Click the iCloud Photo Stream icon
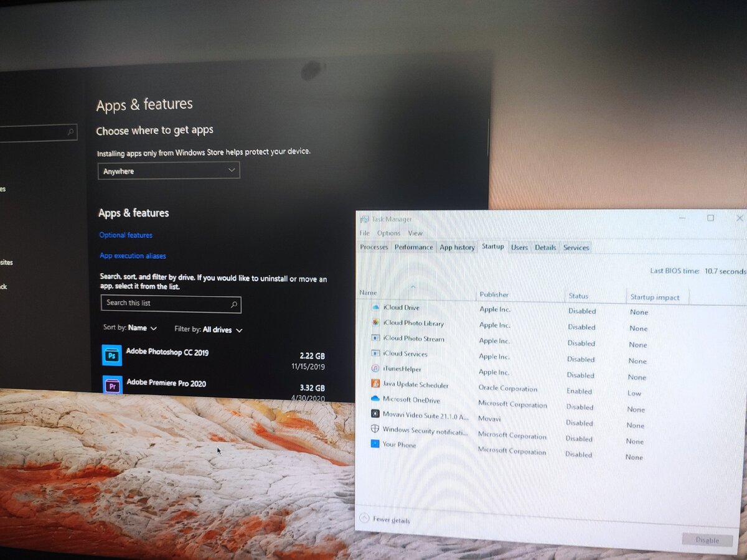Viewport: 747px width, 560px height. (375, 338)
